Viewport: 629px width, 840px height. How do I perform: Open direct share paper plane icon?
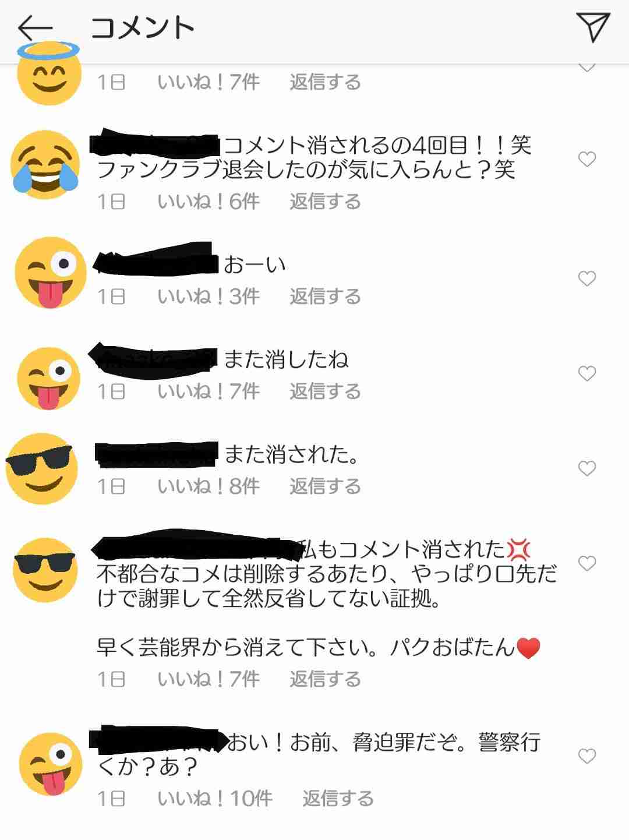(593, 27)
